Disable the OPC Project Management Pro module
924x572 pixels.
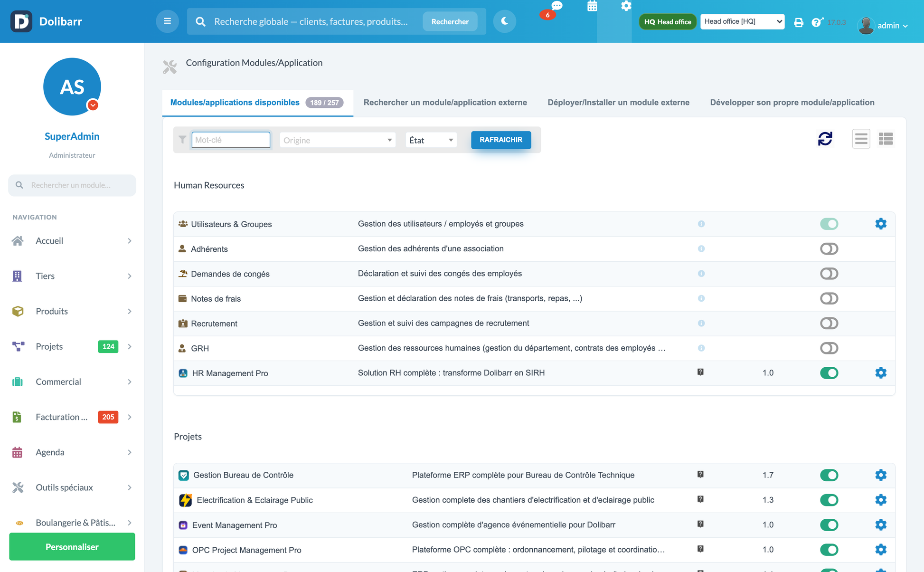pos(829,550)
